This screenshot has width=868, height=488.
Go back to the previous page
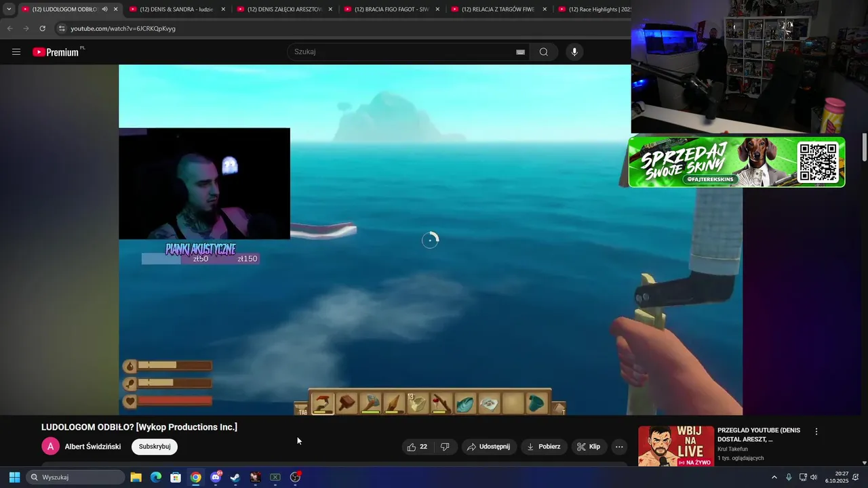(9, 28)
